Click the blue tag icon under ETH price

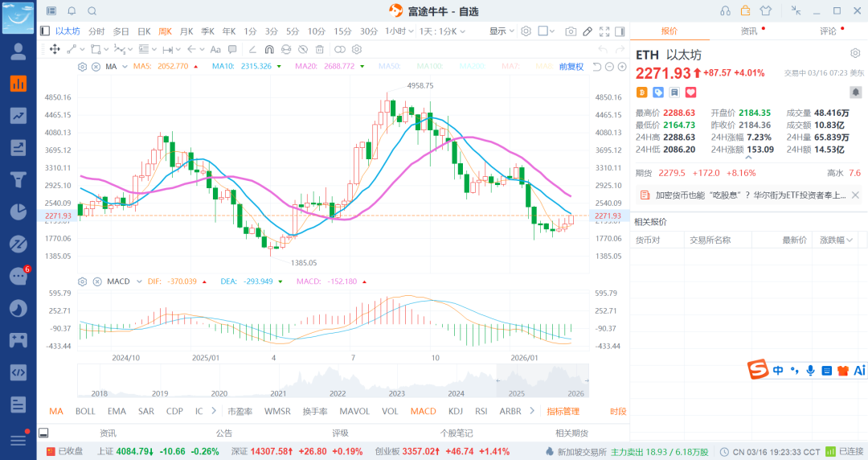click(658, 92)
